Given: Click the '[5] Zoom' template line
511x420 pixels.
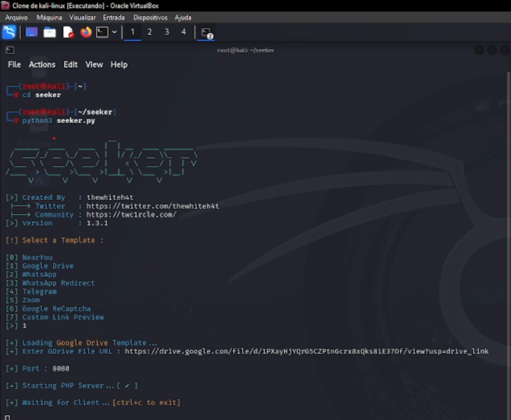Looking at the screenshot, I should click(23, 300).
